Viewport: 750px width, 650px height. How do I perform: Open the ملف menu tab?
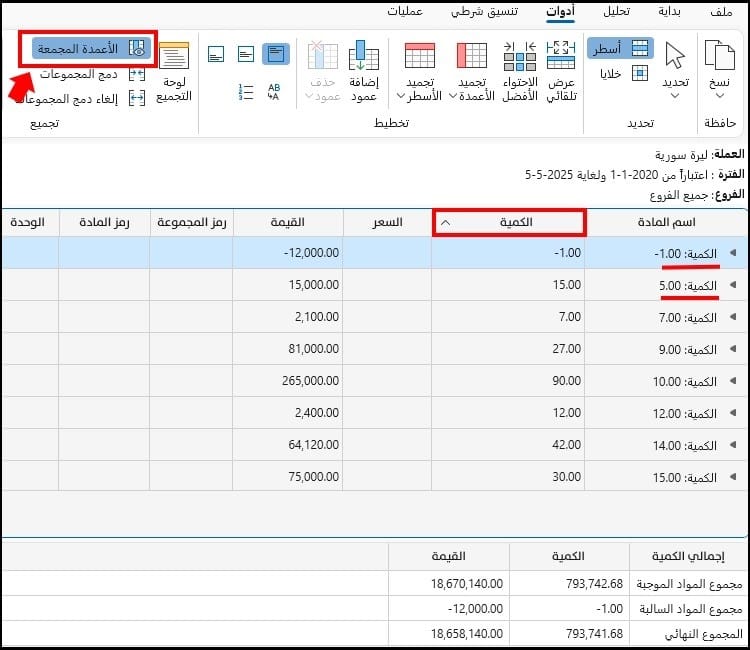(721, 11)
